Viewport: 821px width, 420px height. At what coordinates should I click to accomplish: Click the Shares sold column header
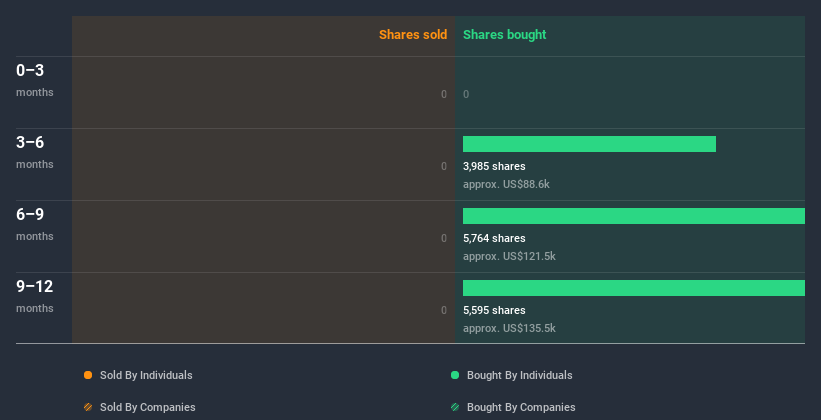tap(413, 35)
